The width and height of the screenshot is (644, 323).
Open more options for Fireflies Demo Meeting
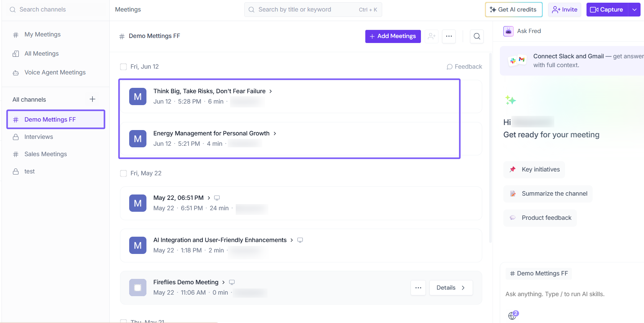[418, 288]
